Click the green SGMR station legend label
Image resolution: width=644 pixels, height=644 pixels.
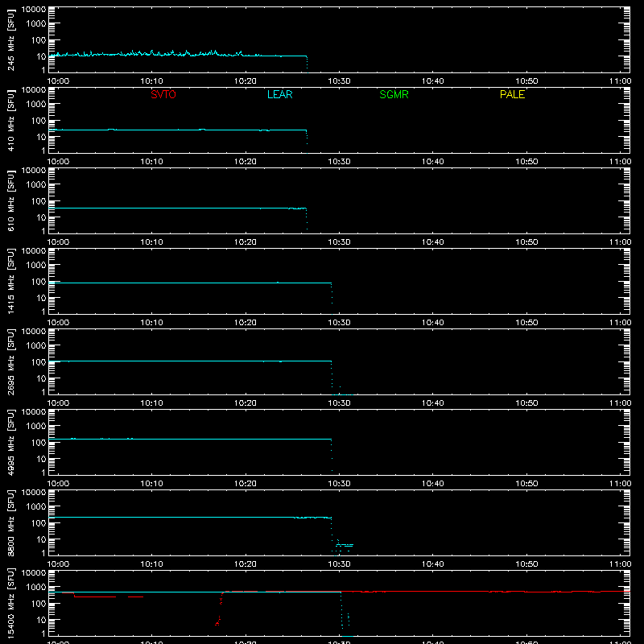(x=394, y=94)
